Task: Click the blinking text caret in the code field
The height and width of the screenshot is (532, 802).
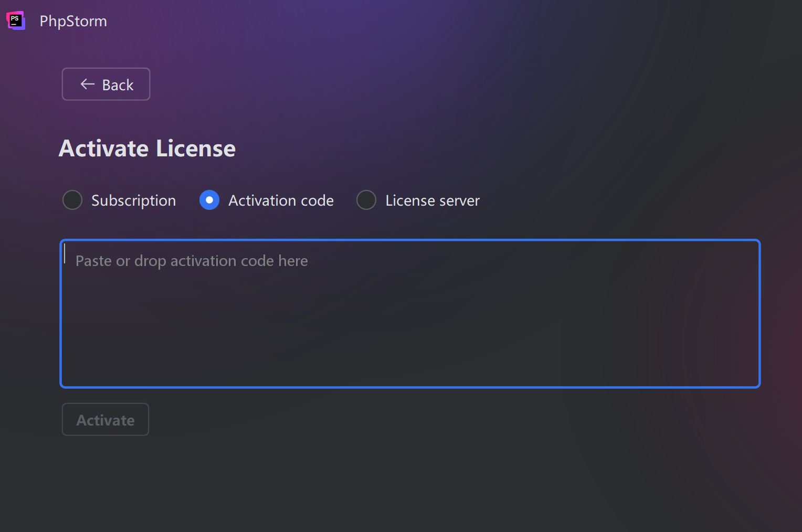Action: point(65,254)
